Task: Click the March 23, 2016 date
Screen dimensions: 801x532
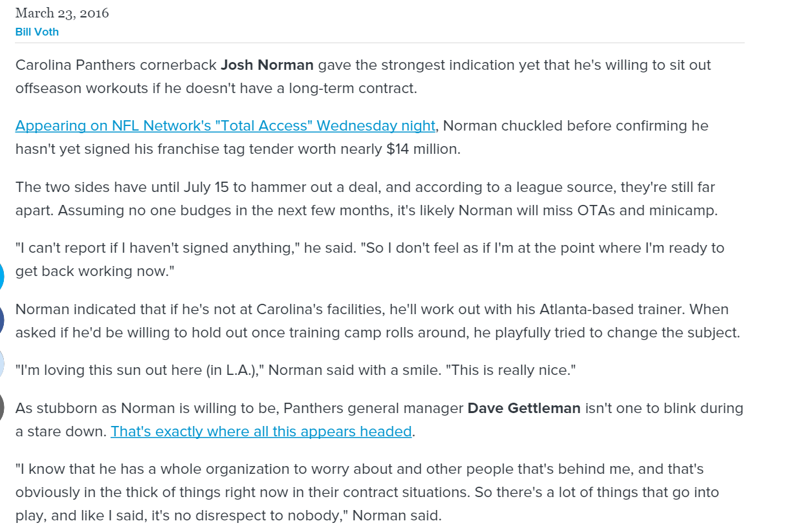Action: pos(62,13)
